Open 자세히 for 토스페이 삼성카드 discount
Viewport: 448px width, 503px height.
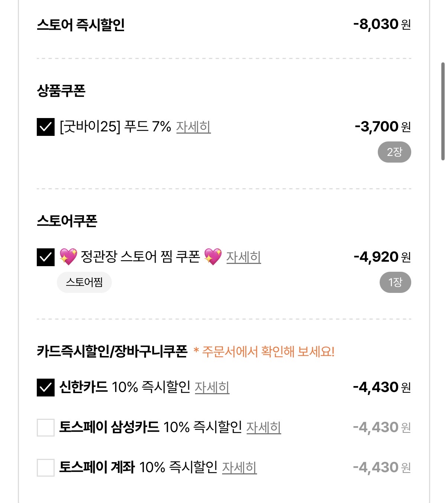[263, 428]
